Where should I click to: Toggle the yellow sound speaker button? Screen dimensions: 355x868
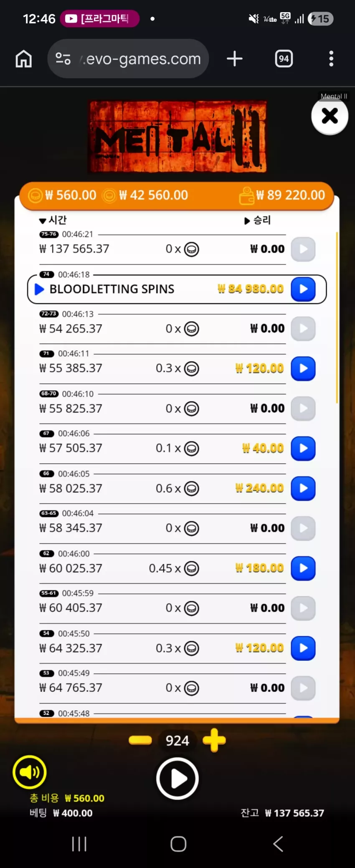[x=30, y=772]
